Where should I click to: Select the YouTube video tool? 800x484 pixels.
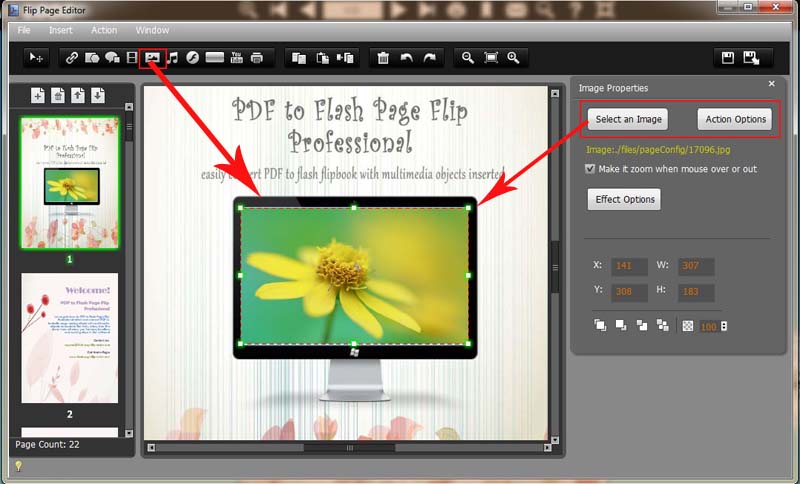[x=237, y=58]
